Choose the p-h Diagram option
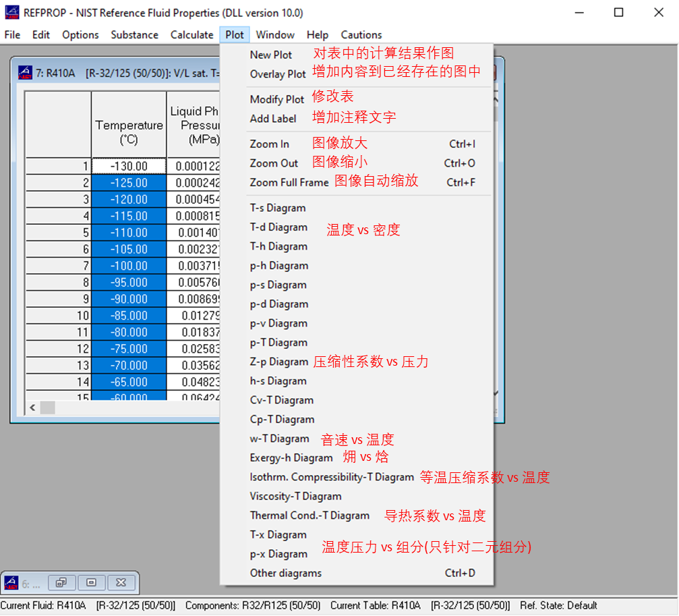 click(277, 265)
